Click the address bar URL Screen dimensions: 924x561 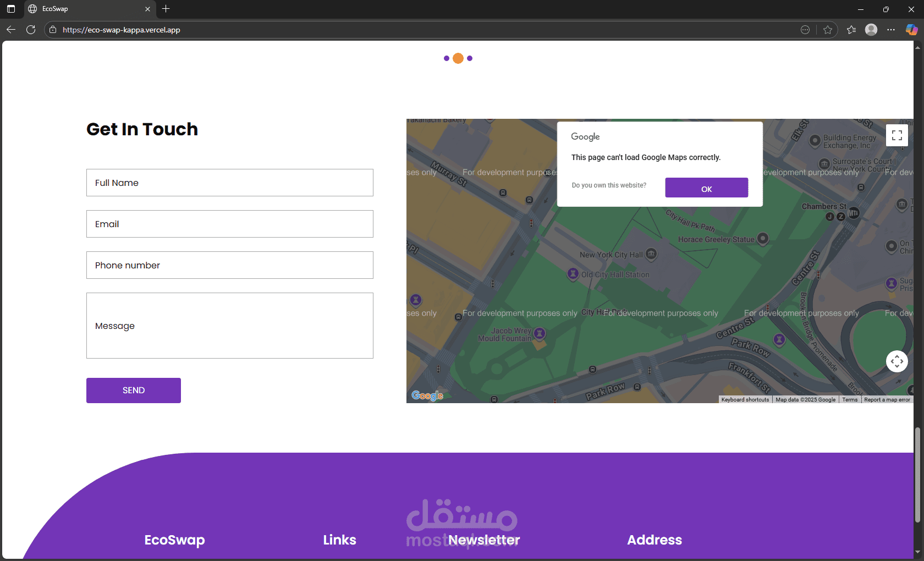pos(122,30)
